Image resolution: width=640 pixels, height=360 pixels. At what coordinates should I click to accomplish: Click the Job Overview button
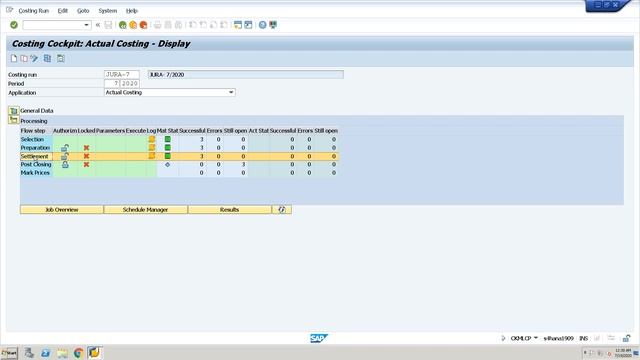tap(62, 209)
